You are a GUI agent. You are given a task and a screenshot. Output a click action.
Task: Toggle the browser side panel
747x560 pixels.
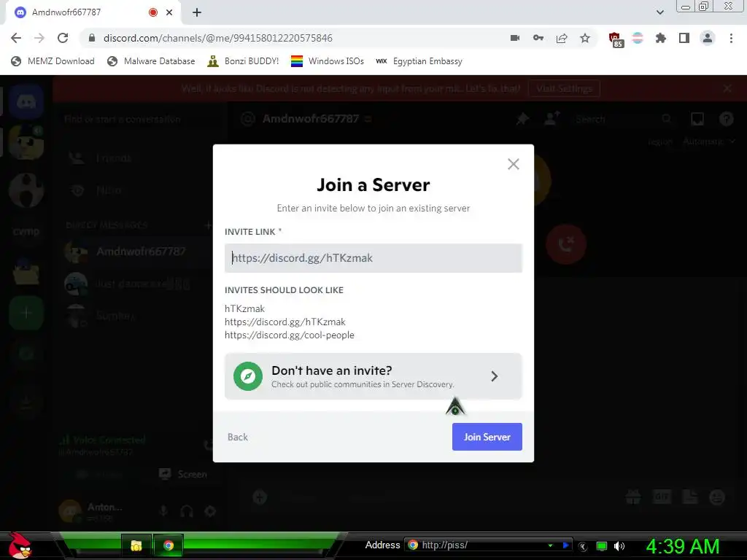pyautogui.click(x=684, y=38)
